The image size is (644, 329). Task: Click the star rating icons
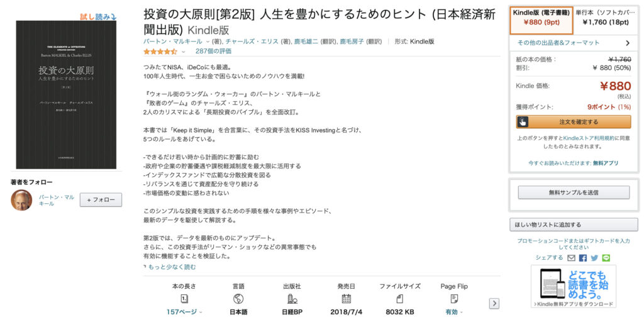coord(160,52)
